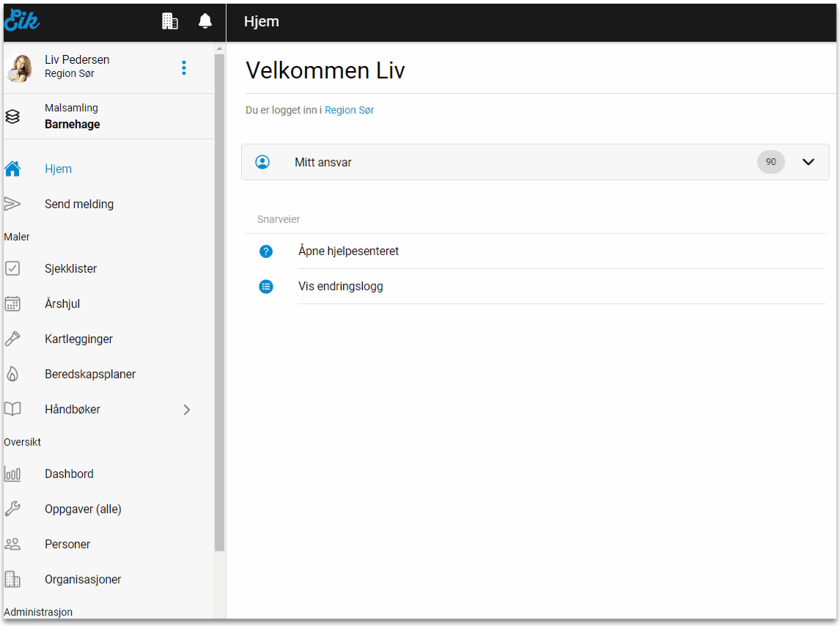Open notifications bell icon
The image size is (840, 626).
click(x=205, y=21)
